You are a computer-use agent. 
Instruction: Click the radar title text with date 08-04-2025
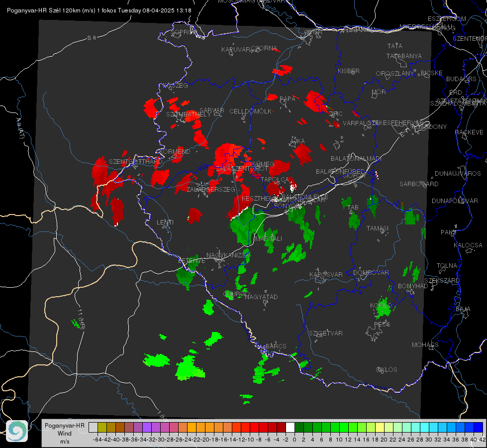(x=99, y=10)
